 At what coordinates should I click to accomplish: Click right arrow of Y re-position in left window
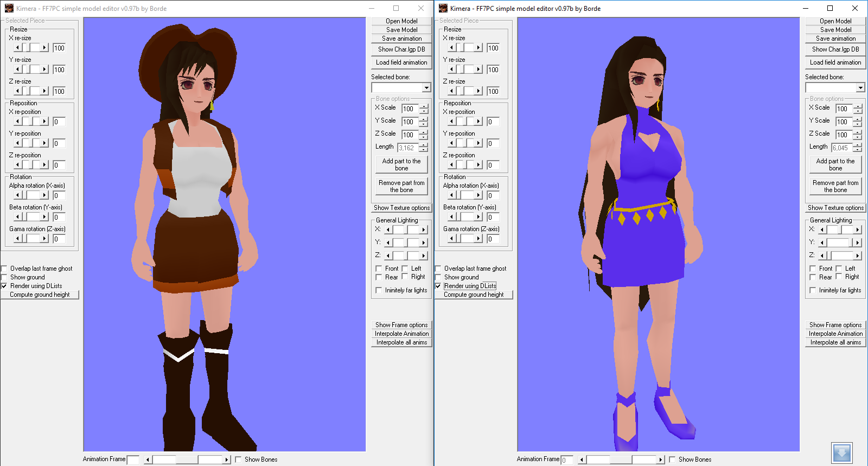[44, 143]
